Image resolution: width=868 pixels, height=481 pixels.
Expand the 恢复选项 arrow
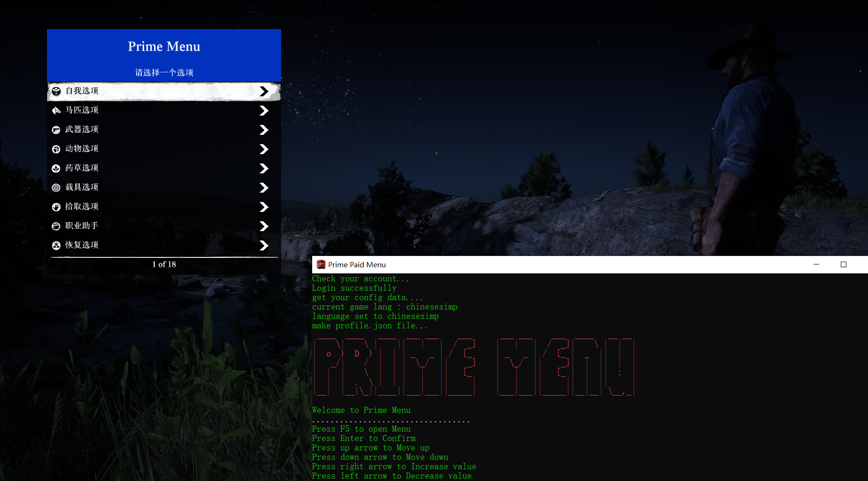[264, 245]
